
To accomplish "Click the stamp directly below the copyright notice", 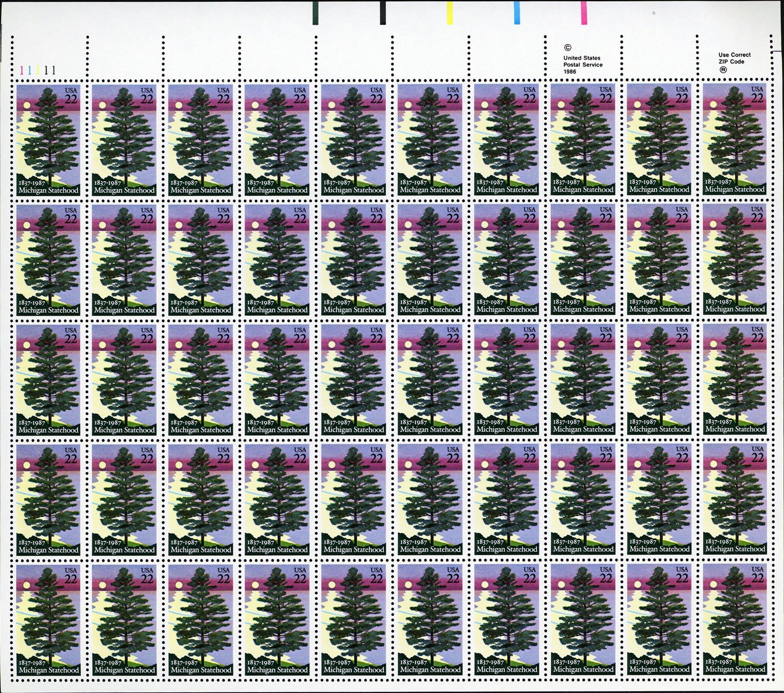I will (582, 139).
